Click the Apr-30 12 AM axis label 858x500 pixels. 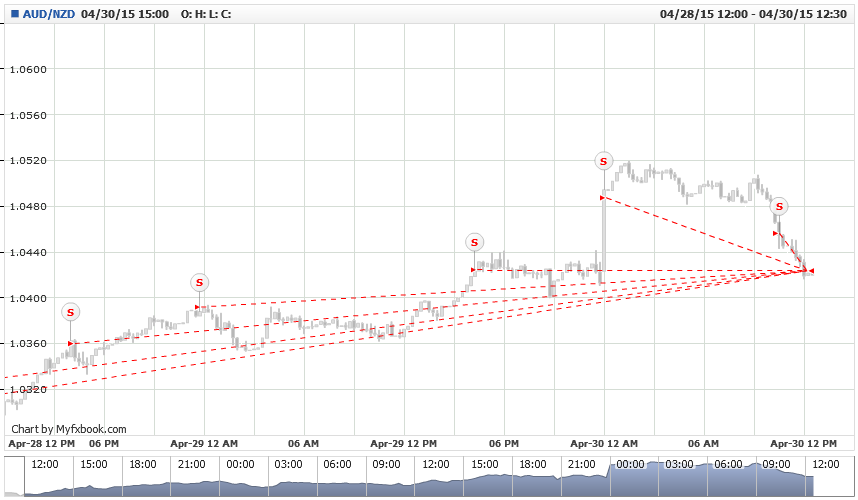click(x=604, y=443)
